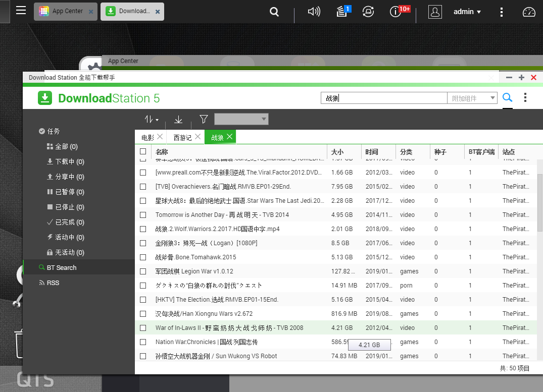Click the QTS top bar search icon

(x=274, y=12)
